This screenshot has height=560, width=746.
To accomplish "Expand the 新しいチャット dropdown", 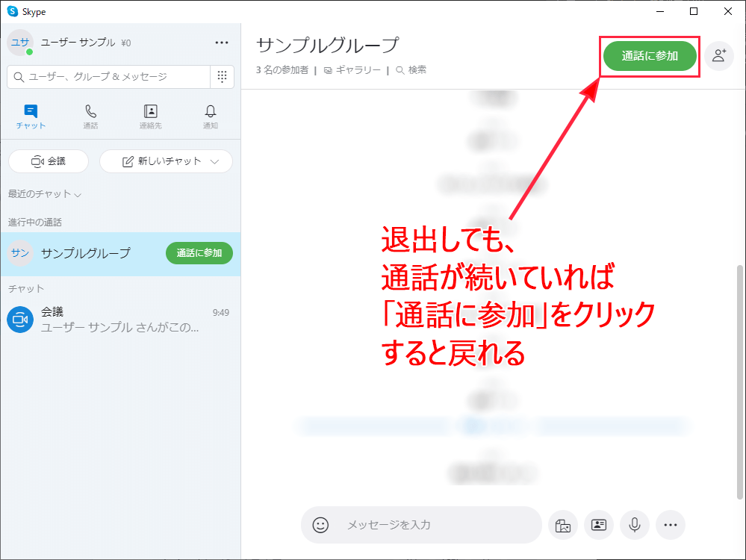I will [216, 161].
